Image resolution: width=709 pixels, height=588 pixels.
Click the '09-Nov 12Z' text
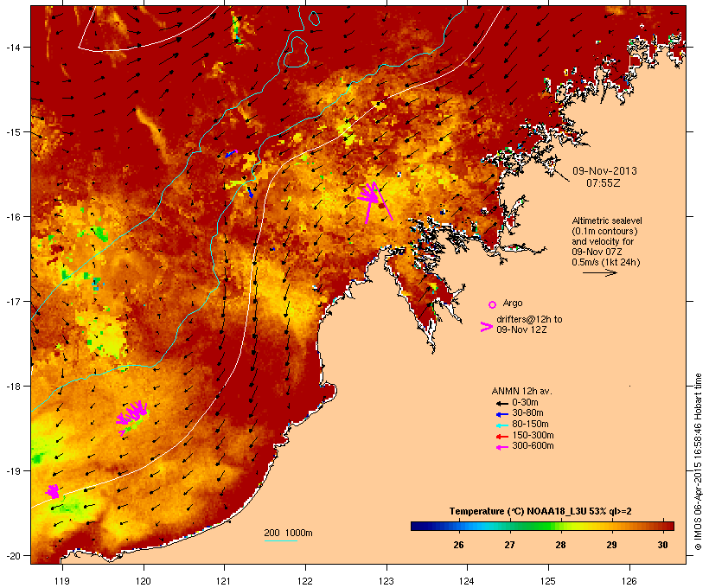coord(521,329)
